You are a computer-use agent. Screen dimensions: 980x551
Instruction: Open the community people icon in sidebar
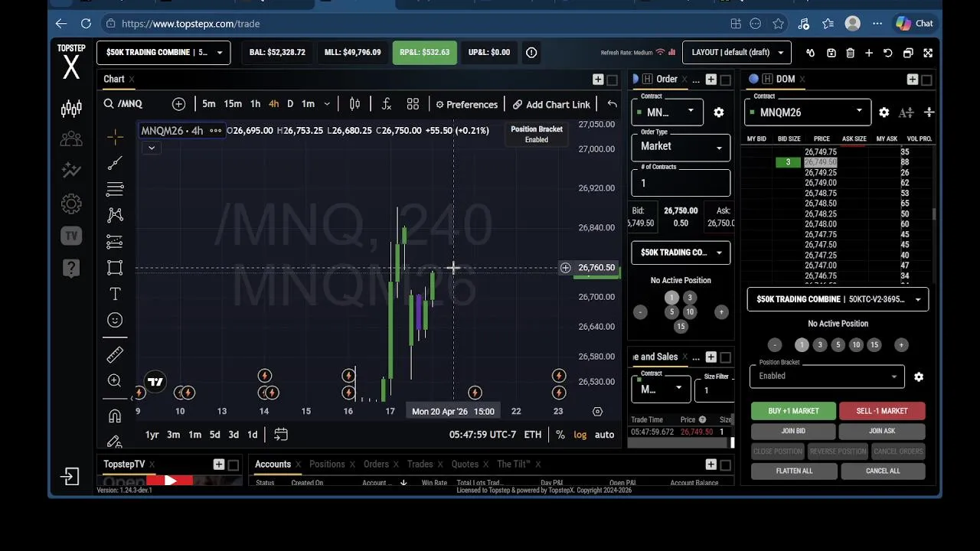tap(71, 139)
